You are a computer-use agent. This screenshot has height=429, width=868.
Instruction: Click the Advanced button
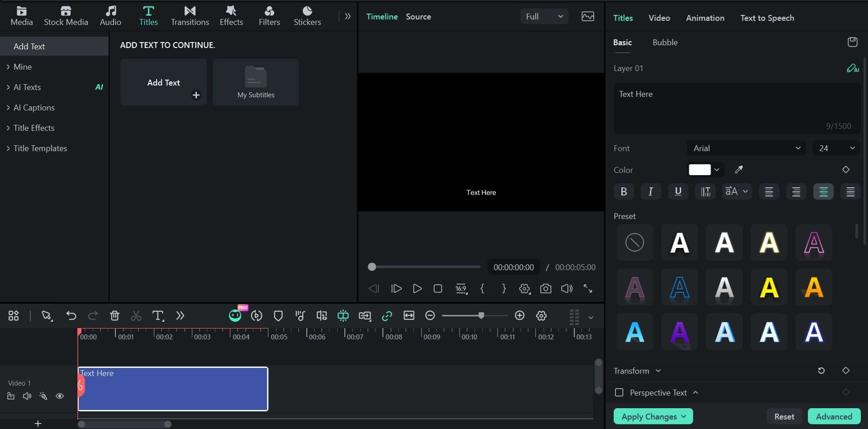(x=834, y=416)
